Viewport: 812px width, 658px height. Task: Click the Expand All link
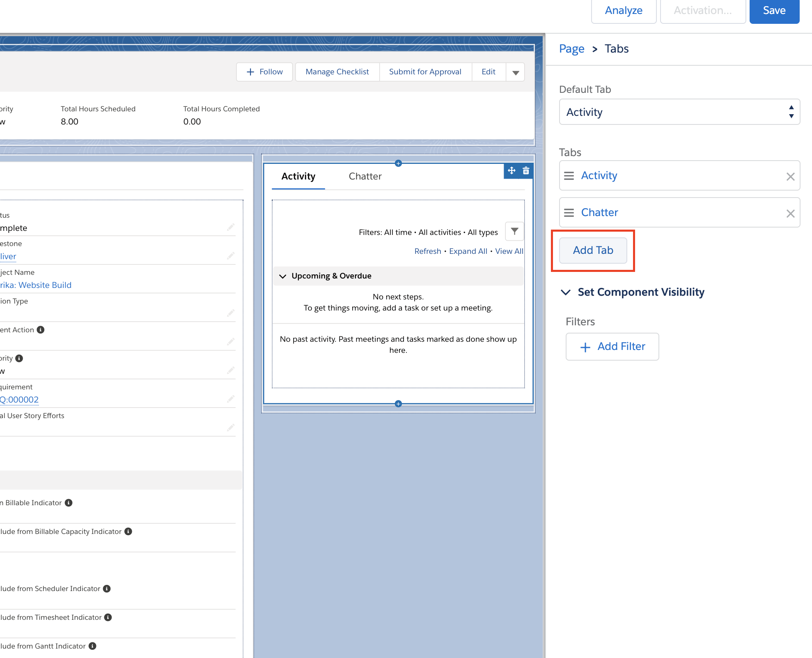[468, 251]
